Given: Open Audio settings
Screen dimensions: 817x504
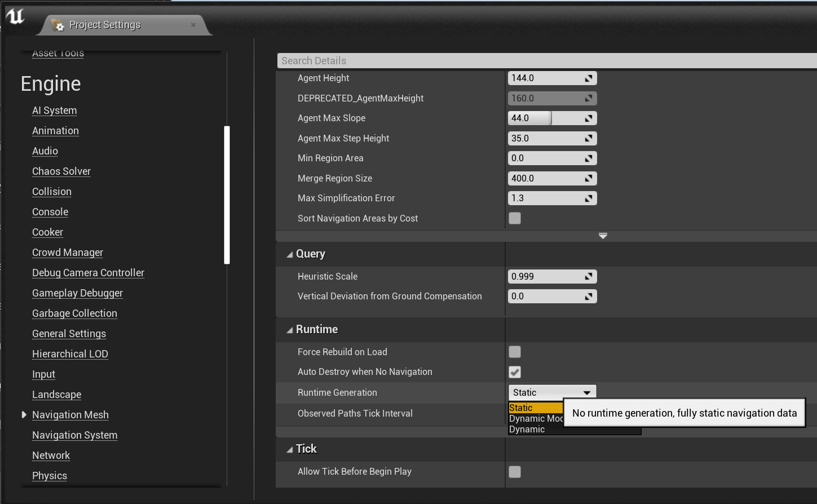Looking at the screenshot, I should click(45, 151).
